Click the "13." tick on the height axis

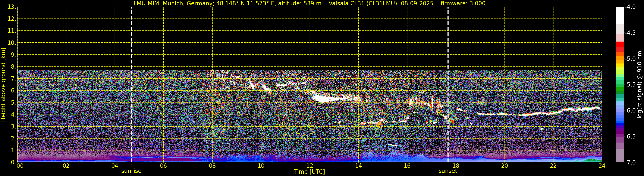pos(12,7)
